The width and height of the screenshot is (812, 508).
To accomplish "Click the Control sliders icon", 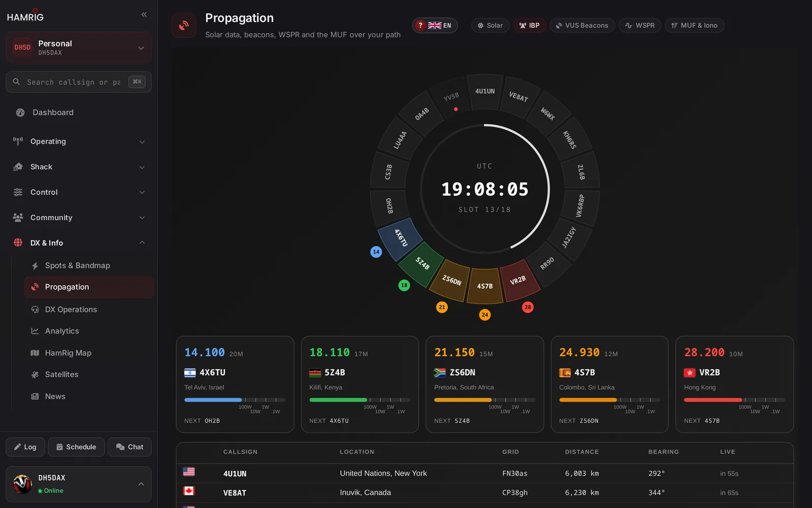I will [18, 192].
